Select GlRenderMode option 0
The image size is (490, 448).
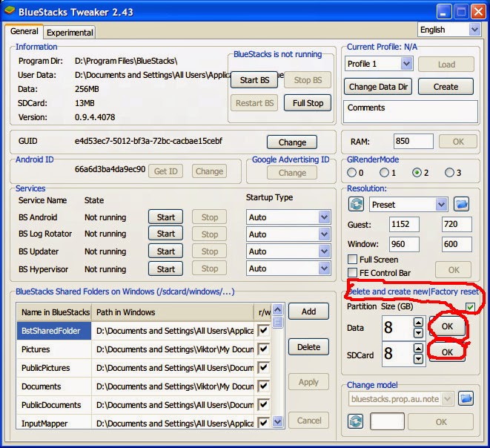point(351,172)
